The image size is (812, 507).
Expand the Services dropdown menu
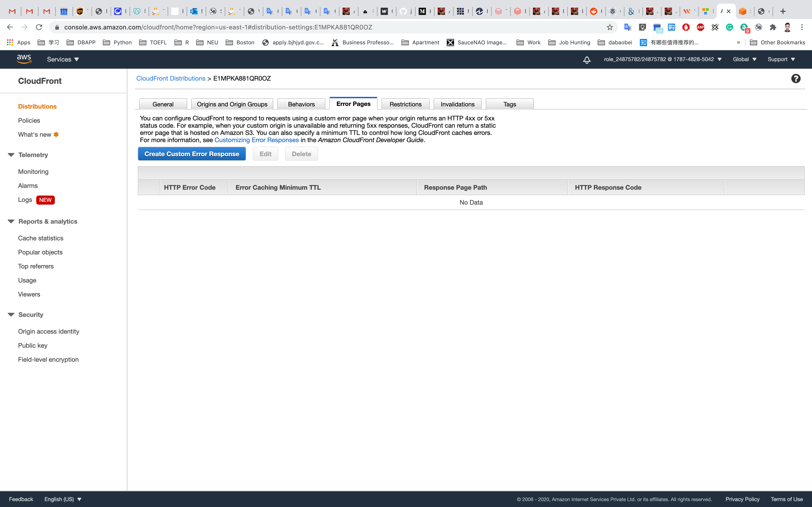[63, 59]
